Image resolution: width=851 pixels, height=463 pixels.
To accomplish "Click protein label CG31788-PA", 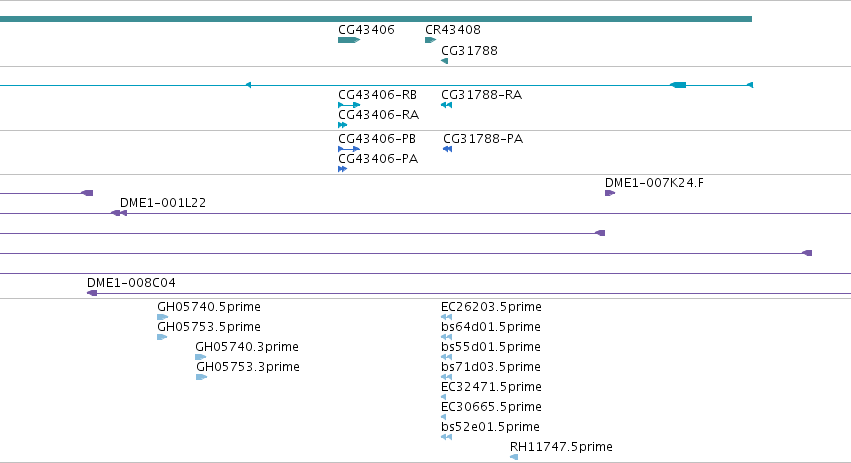I will 483,139.
